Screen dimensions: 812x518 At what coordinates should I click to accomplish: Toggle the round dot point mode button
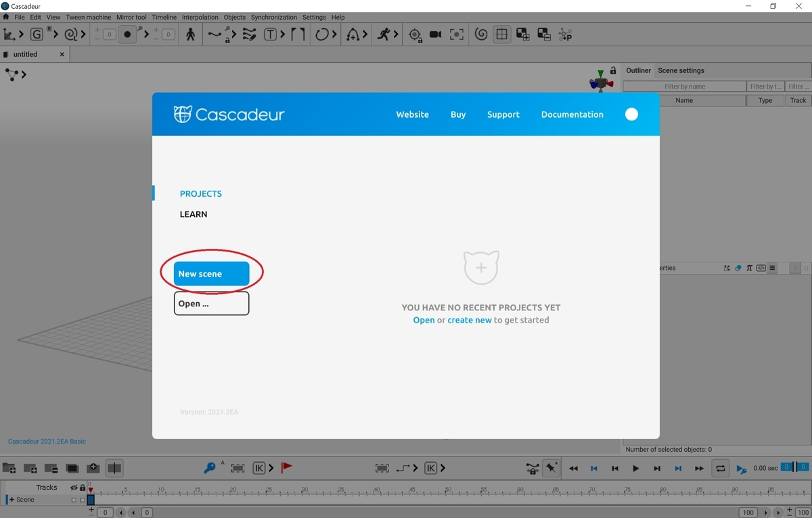pos(127,34)
